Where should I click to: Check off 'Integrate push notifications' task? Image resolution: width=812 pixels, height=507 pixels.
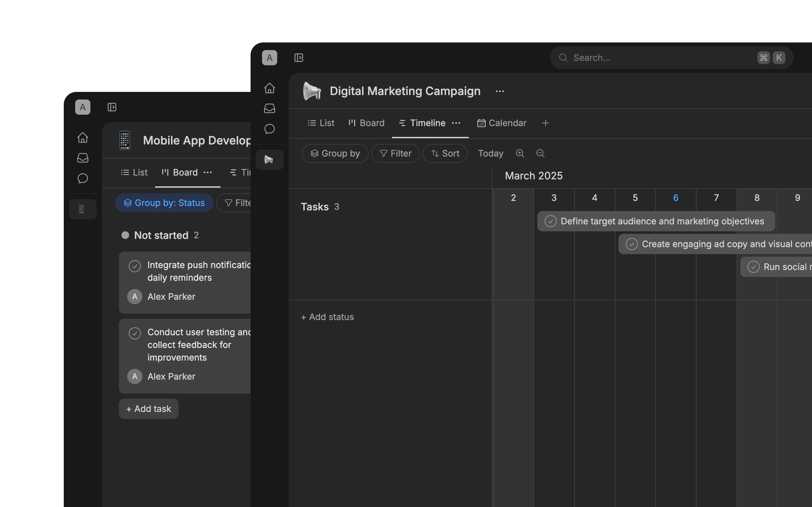pos(134,266)
